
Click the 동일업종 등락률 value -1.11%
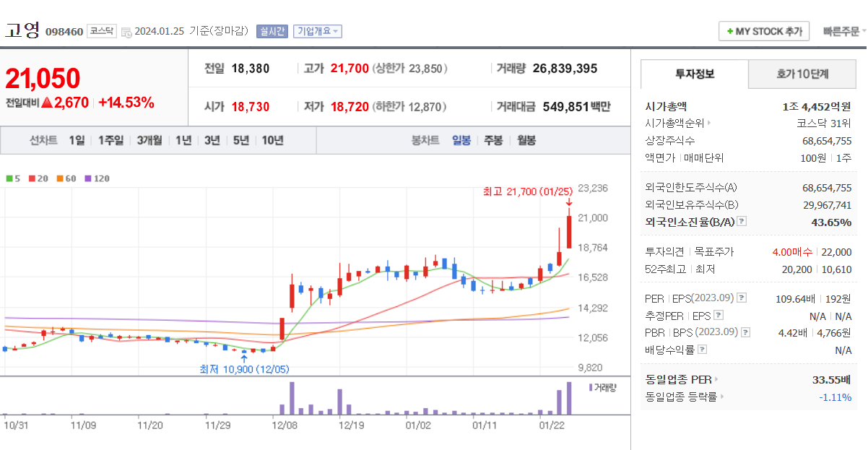pyautogui.click(x=836, y=397)
